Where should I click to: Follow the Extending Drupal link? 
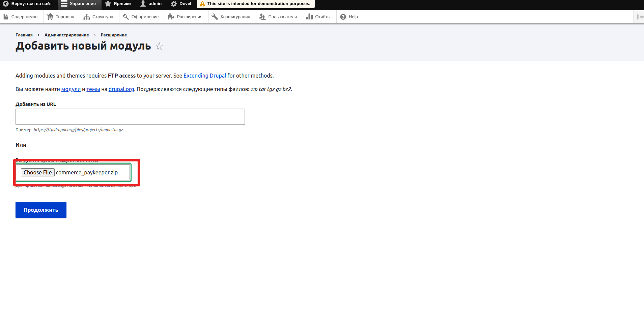[x=204, y=76]
